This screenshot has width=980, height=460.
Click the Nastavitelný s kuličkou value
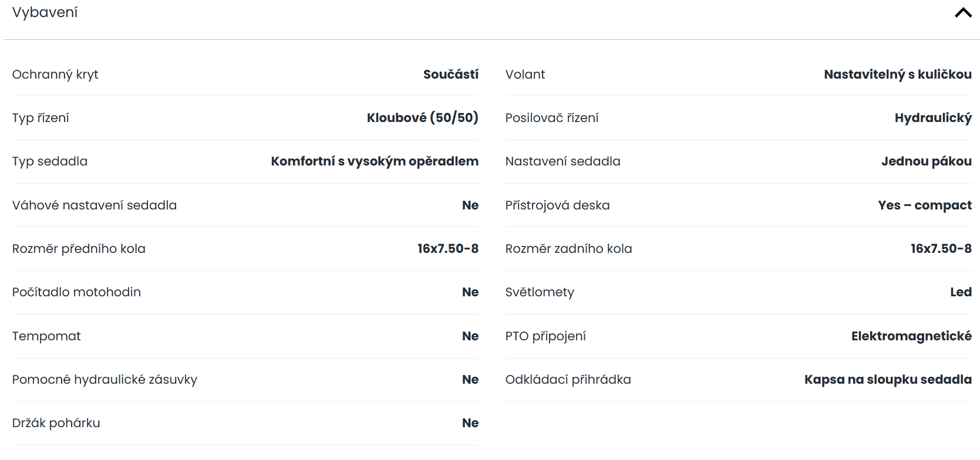pos(898,75)
